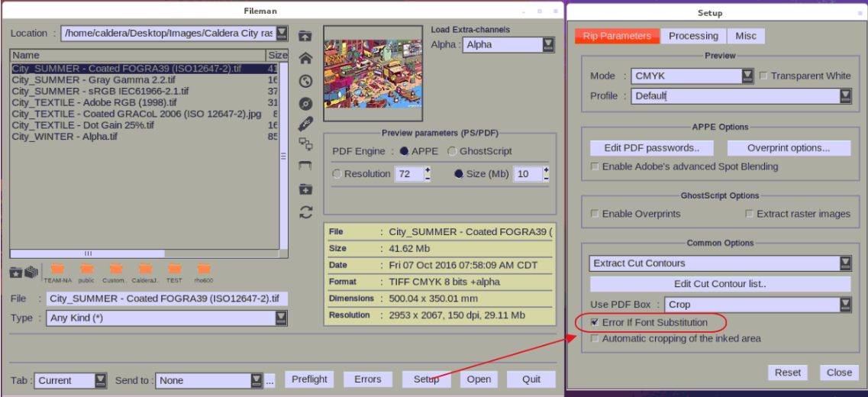The width and height of the screenshot is (868, 397).
Task: Enable Adobe's advanced Spot Blending
Action: [x=595, y=166]
